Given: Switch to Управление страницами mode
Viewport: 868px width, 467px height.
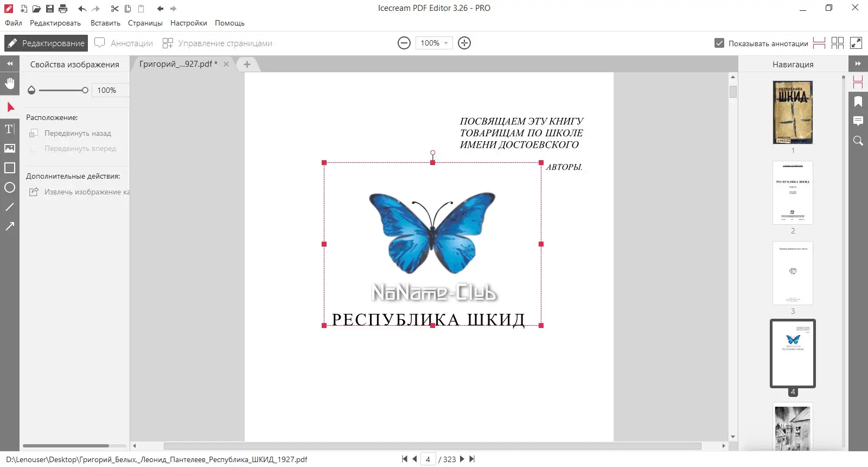Looking at the screenshot, I should pos(218,43).
